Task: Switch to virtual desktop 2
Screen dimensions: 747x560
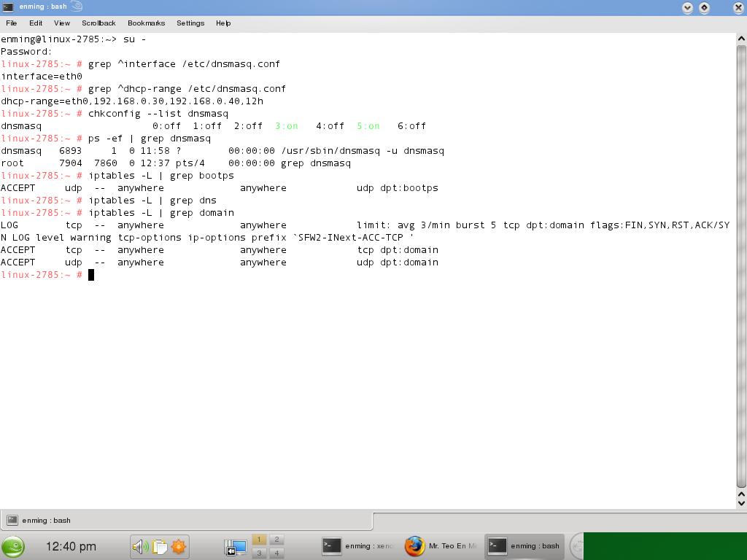Action: (276, 540)
